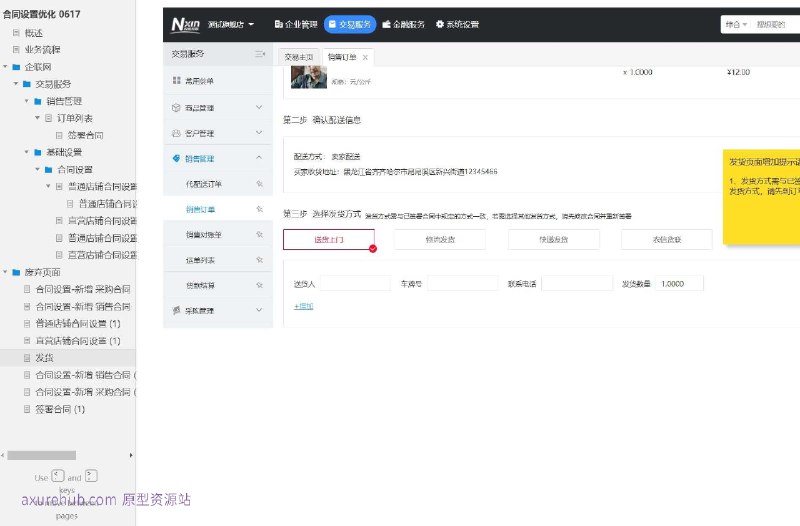Pin 代配送订单 with its star icon

pyautogui.click(x=260, y=184)
